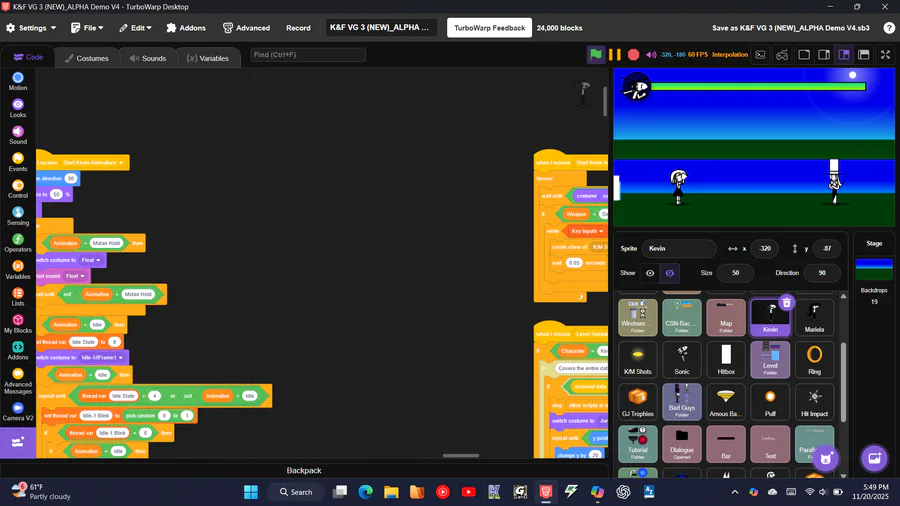Click Save as K&F VG 3 link
This screenshot has width=900, height=506.
click(790, 28)
